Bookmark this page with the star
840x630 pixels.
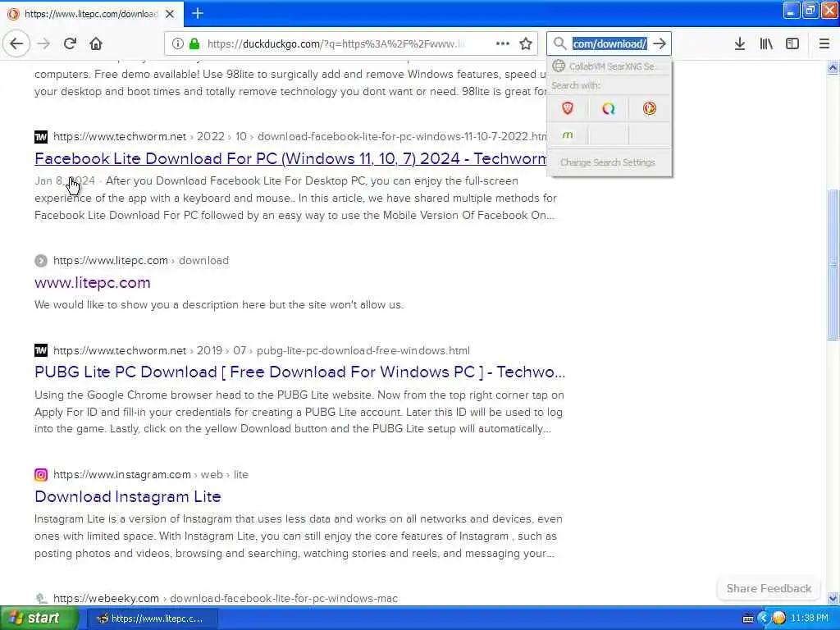pos(526,43)
